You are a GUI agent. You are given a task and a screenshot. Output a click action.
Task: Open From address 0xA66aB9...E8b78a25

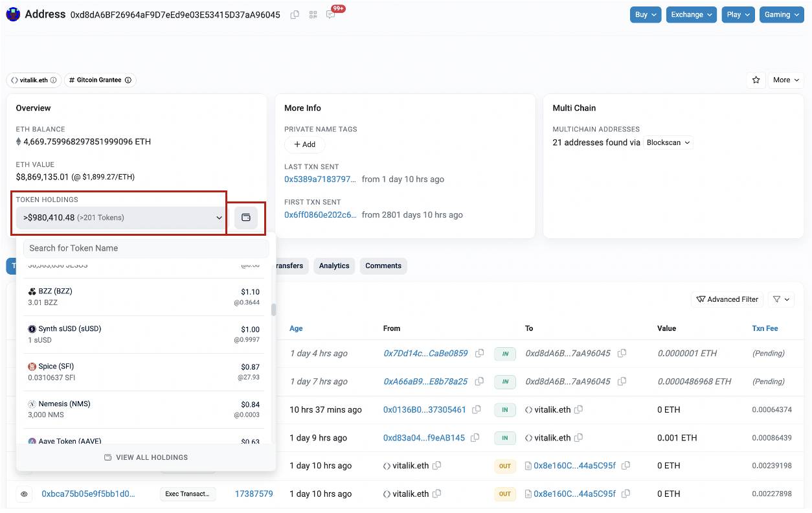(x=425, y=382)
